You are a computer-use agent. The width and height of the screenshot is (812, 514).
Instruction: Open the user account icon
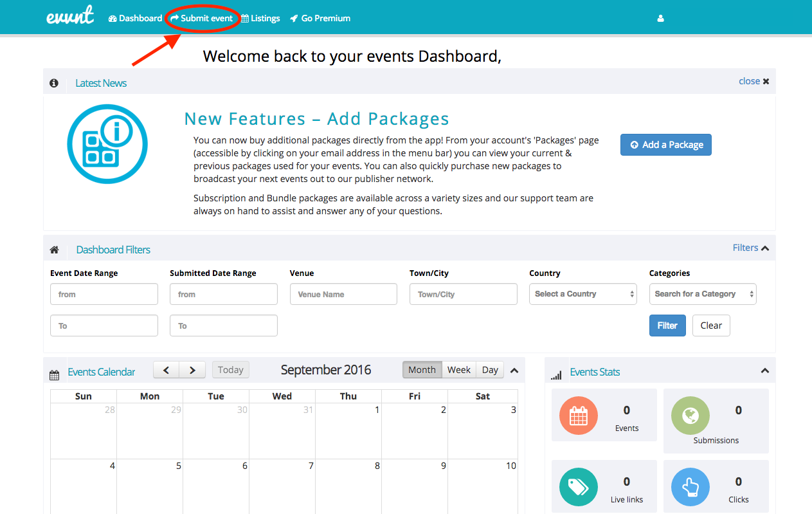tap(660, 19)
